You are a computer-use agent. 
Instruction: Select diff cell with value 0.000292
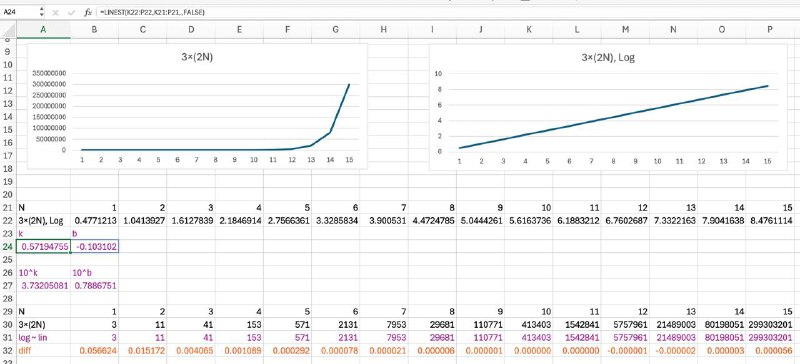click(287, 350)
